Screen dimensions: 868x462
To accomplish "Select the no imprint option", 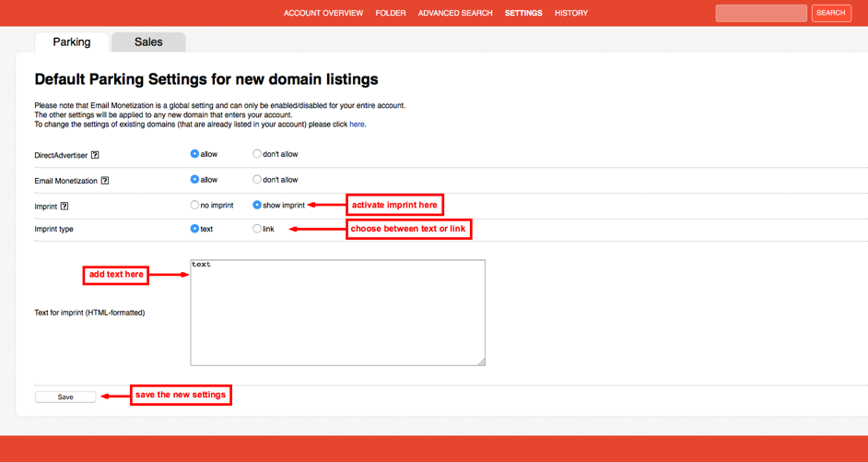I will [194, 205].
